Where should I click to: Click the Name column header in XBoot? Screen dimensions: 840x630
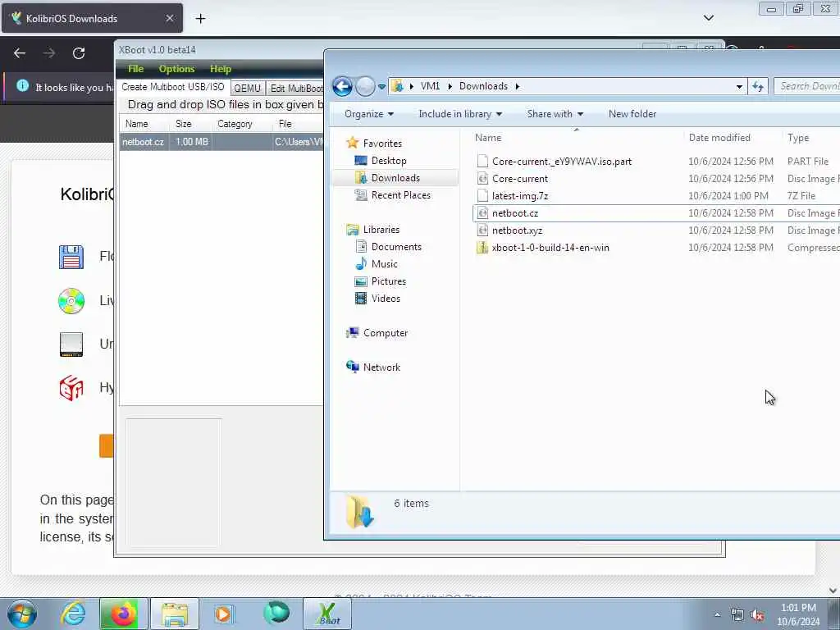pos(137,124)
